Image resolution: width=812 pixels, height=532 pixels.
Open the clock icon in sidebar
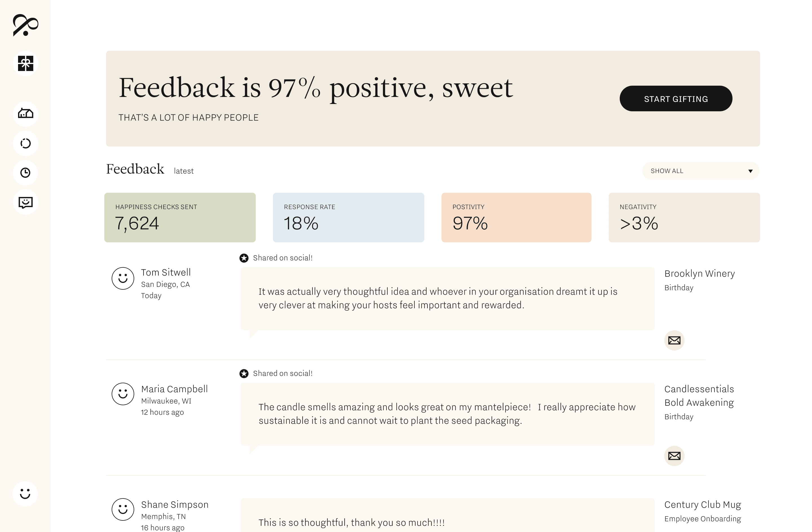coord(26,172)
